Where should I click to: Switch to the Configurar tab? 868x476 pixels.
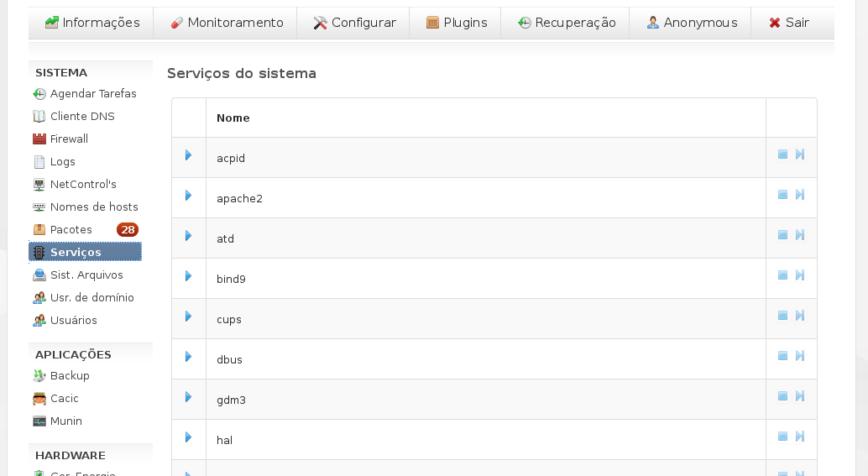[x=354, y=23]
